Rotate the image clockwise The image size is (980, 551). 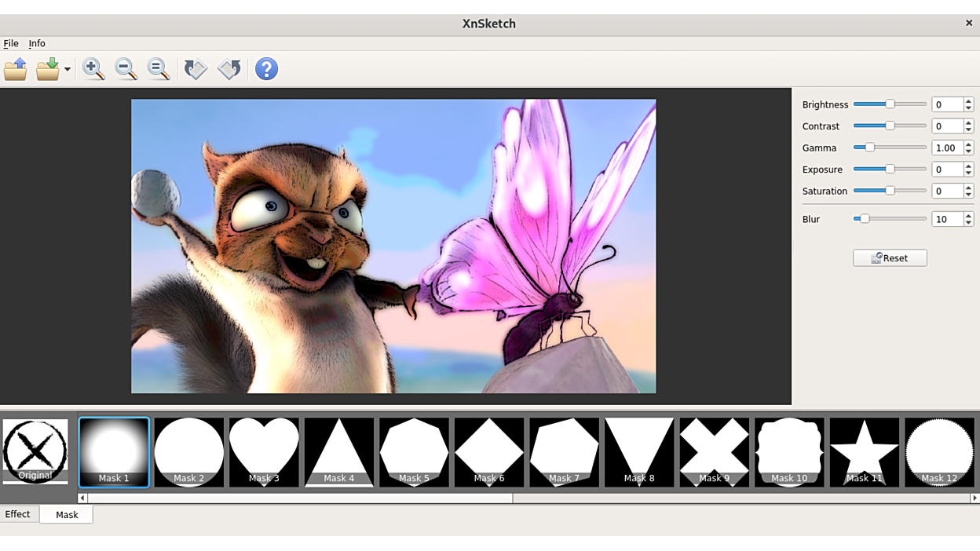click(x=196, y=69)
